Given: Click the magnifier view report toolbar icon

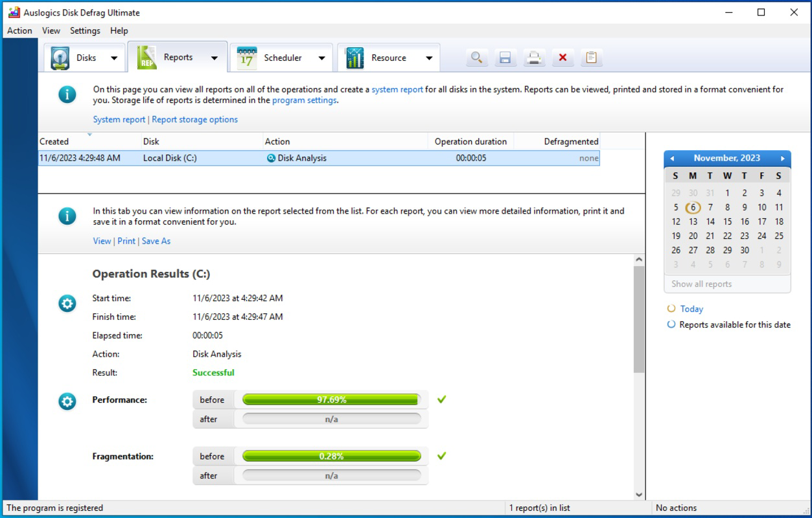Looking at the screenshot, I should [x=476, y=58].
